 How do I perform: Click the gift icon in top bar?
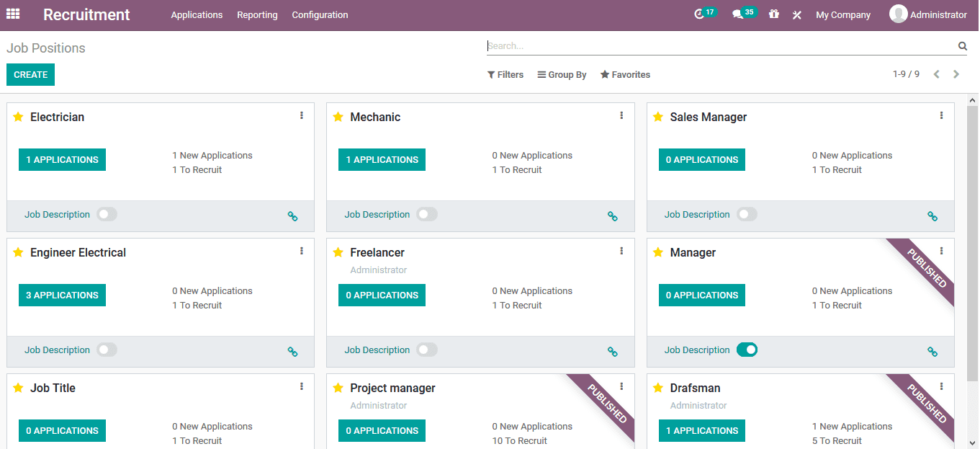pyautogui.click(x=774, y=14)
